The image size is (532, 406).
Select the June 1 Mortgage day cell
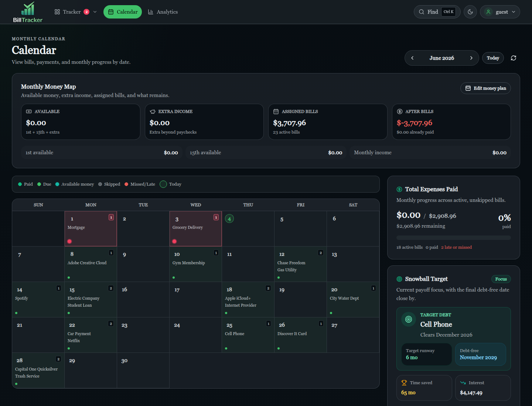(x=91, y=229)
